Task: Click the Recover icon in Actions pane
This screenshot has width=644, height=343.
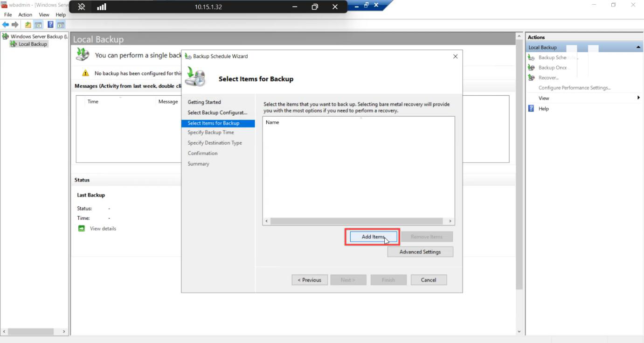Action: tap(531, 77)
